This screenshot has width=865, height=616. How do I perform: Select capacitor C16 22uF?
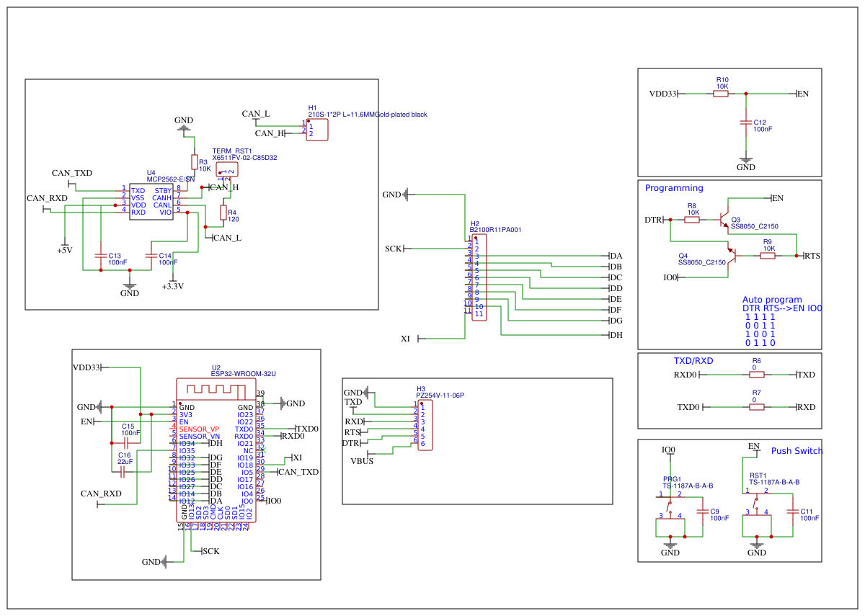[123, 471]
